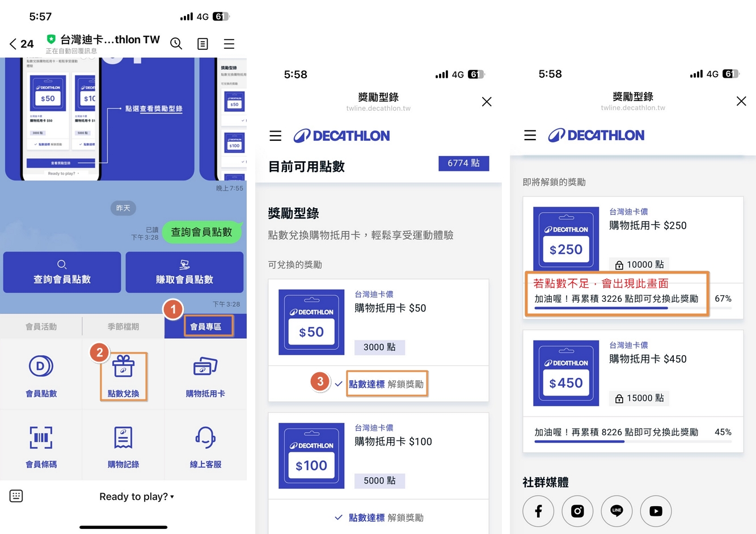Tap 購物抵用卡 $100 title
756x534 pixels.
(393, 442)
